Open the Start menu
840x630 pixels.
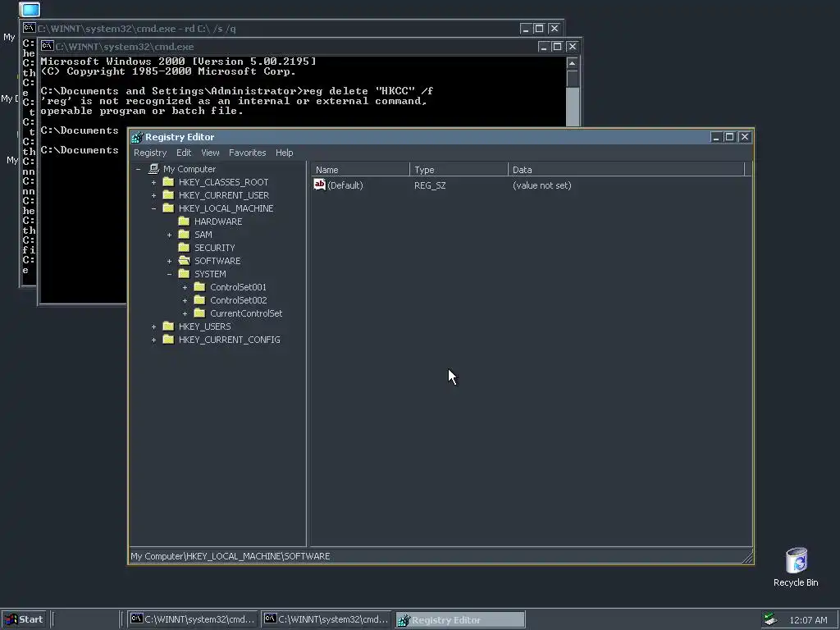pyautogui.click(x=24, y=619)
